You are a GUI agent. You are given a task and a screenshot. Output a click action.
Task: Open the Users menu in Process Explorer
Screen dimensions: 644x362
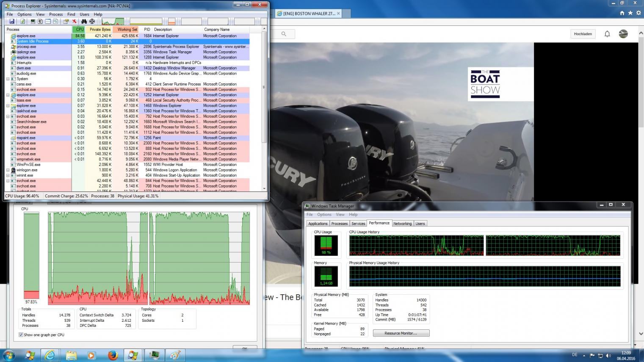coord(85,14)
